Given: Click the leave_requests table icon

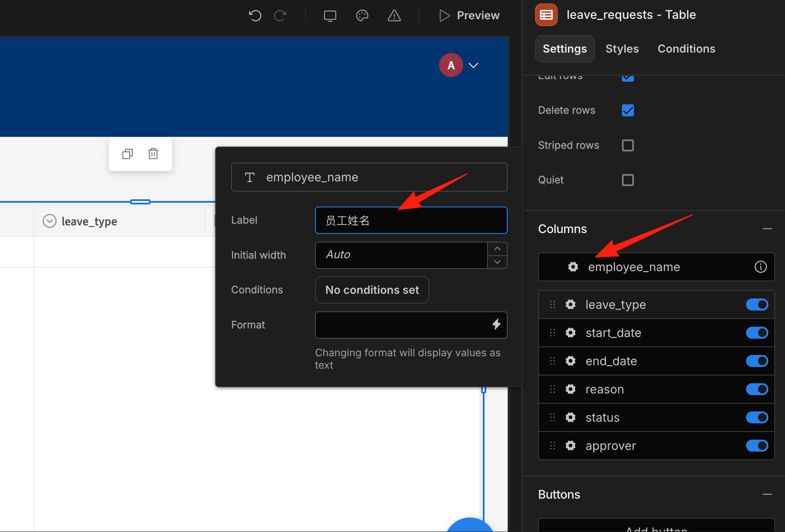Looking at the screenshot, I should (x=546, y=15).
